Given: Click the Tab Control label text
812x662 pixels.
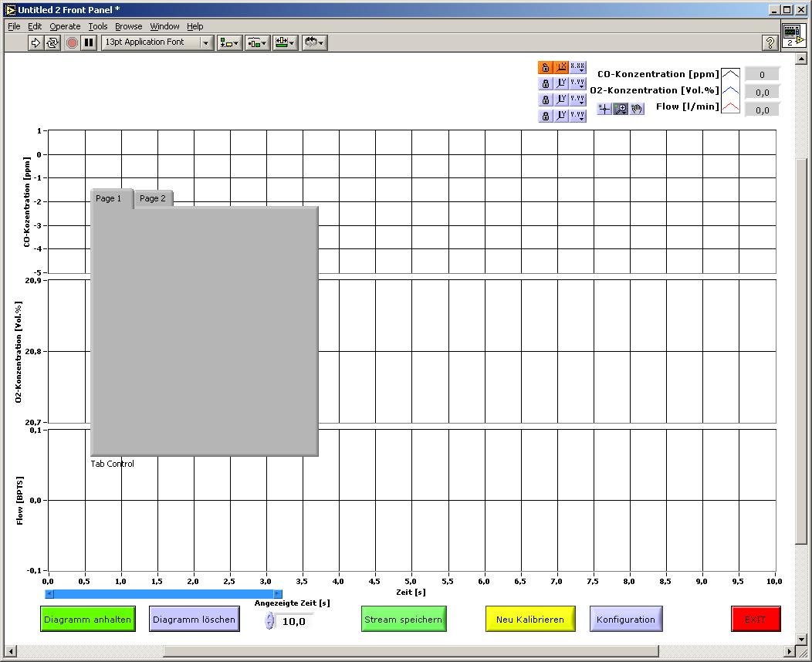Looking at the screenshot, I should click(x=113, y=464).
